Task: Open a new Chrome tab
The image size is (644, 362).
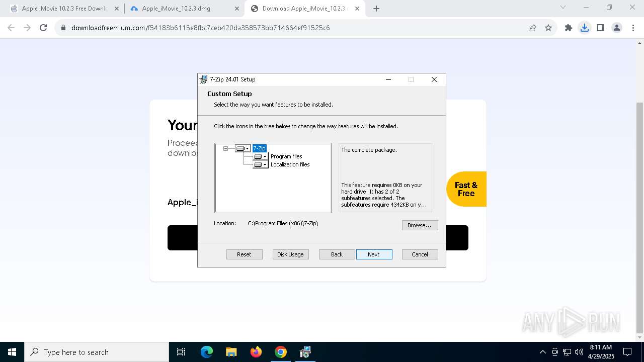Action: [x=376, y=9]
